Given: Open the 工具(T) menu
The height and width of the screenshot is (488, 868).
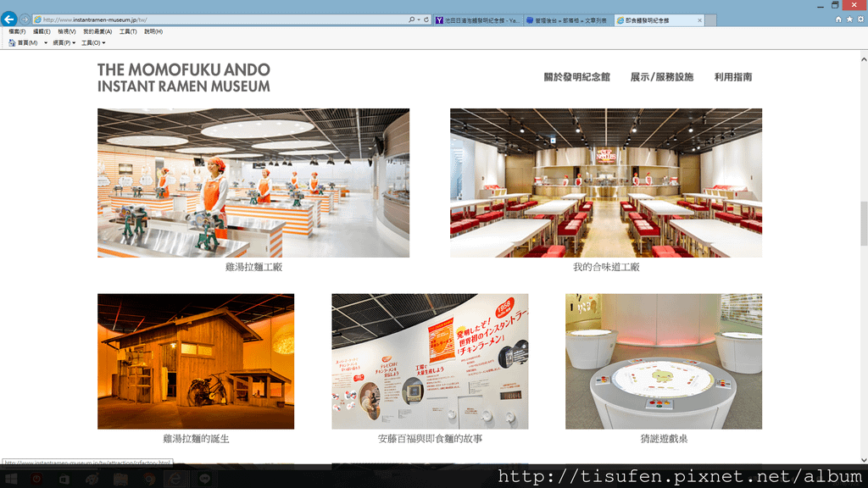Looking at the screenshot, I should pyautogui.click(x=128, y=31).
